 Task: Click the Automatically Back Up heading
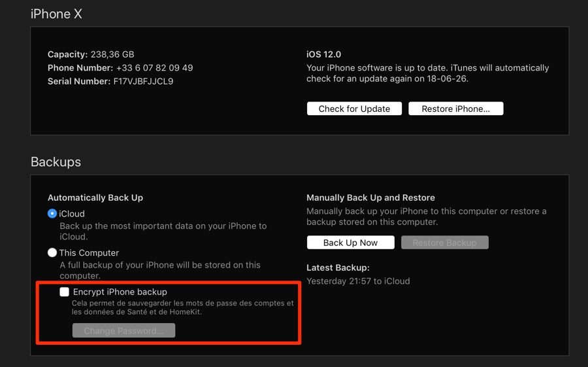(95, 198)
